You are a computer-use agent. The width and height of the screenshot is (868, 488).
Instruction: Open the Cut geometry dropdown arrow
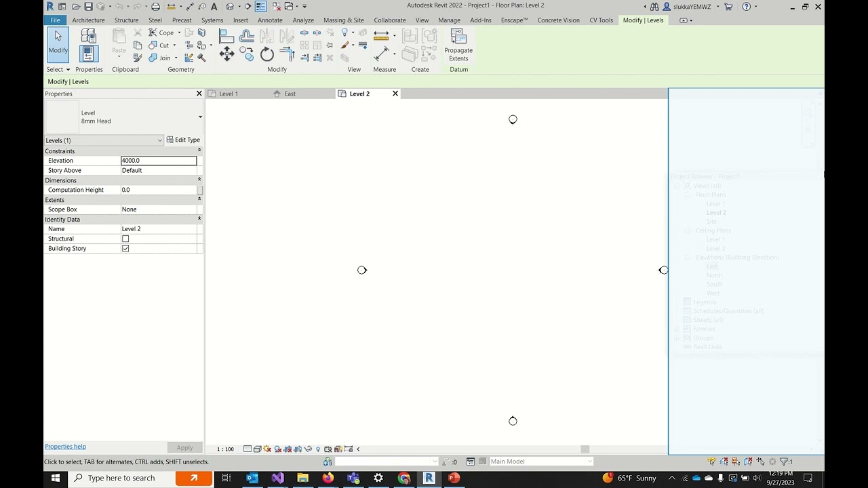pyautogui.click(x=175, y=45)
